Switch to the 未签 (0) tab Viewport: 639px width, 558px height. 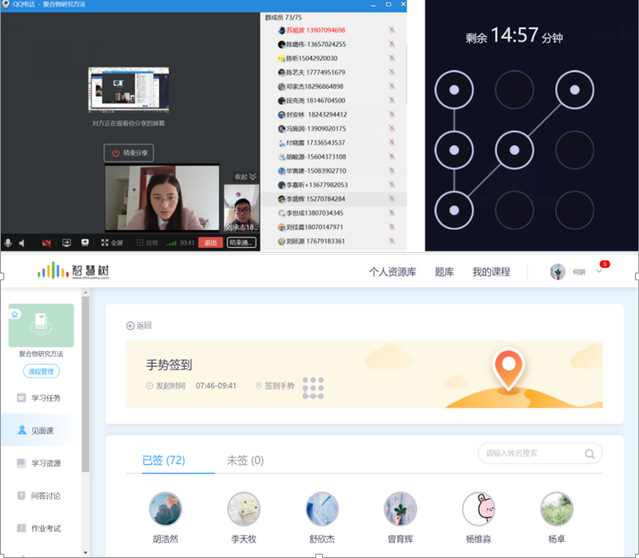[245, 460]
